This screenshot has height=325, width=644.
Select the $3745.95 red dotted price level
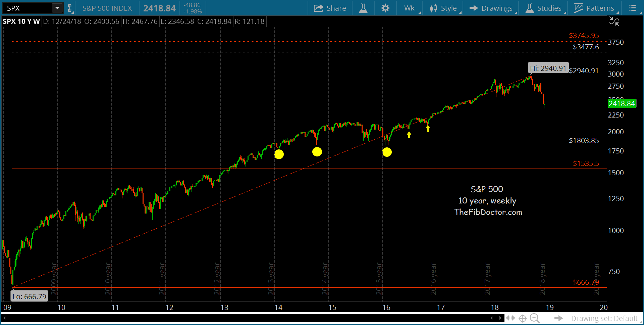pos(584,35)
